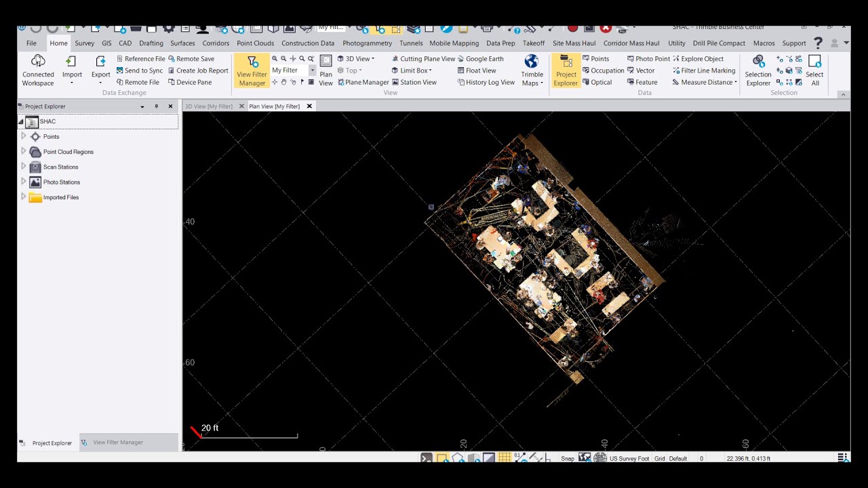Image resolution: width=868 pixels, height=488 pixels.
Task: Toggle the command pane status bar icon
Action: tap(426, 458)
